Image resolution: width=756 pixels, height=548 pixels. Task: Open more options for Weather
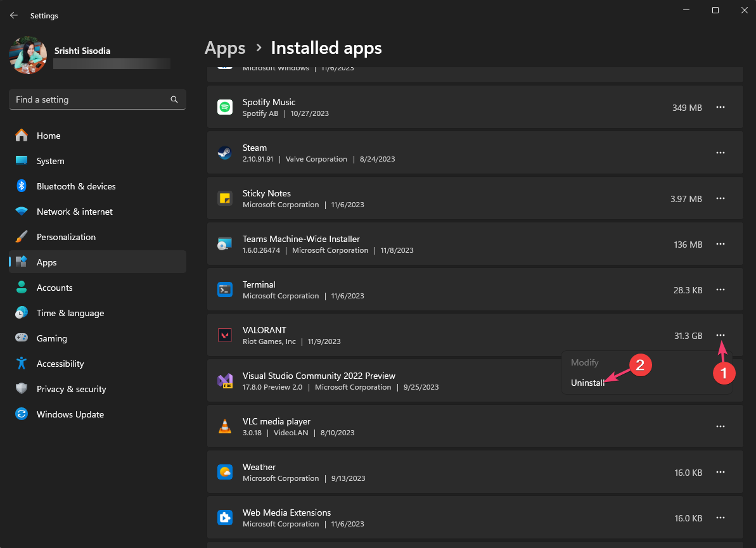tap(721, 472)
